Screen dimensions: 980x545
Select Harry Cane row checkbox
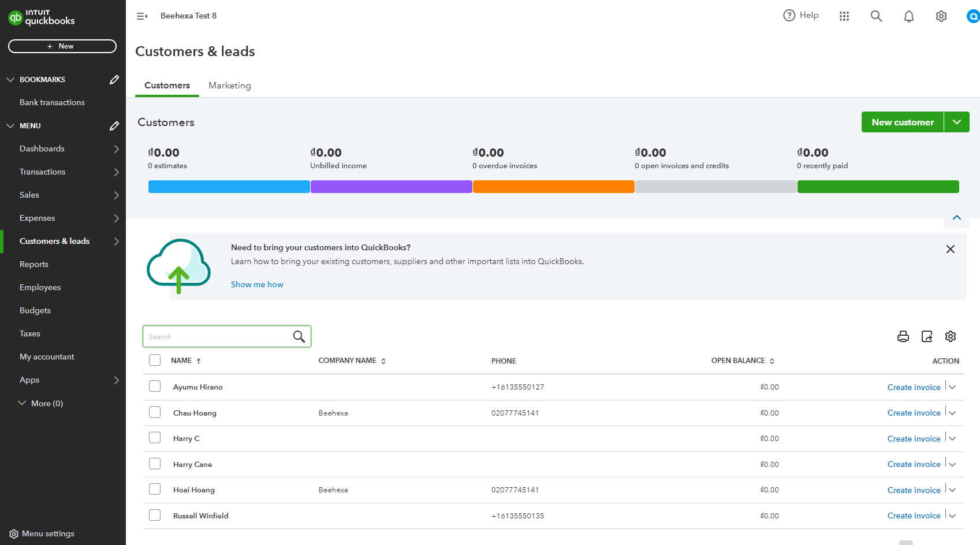point(155,464)
